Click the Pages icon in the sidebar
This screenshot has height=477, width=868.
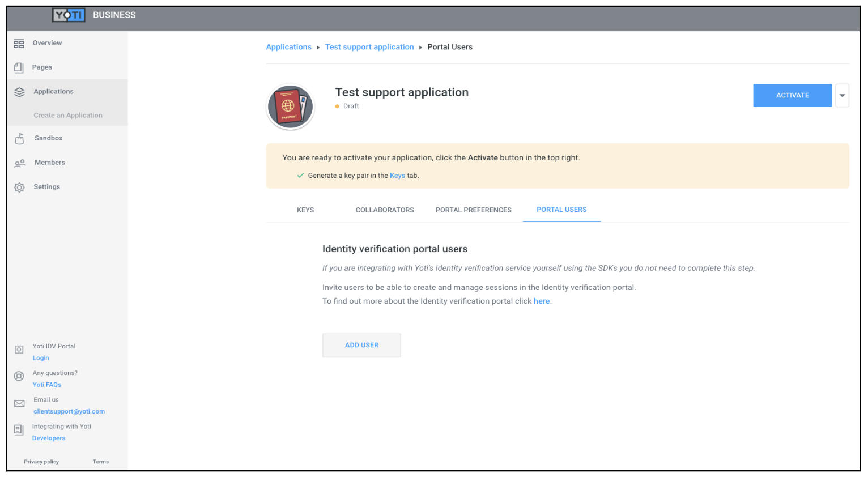(x=19, y=67)
